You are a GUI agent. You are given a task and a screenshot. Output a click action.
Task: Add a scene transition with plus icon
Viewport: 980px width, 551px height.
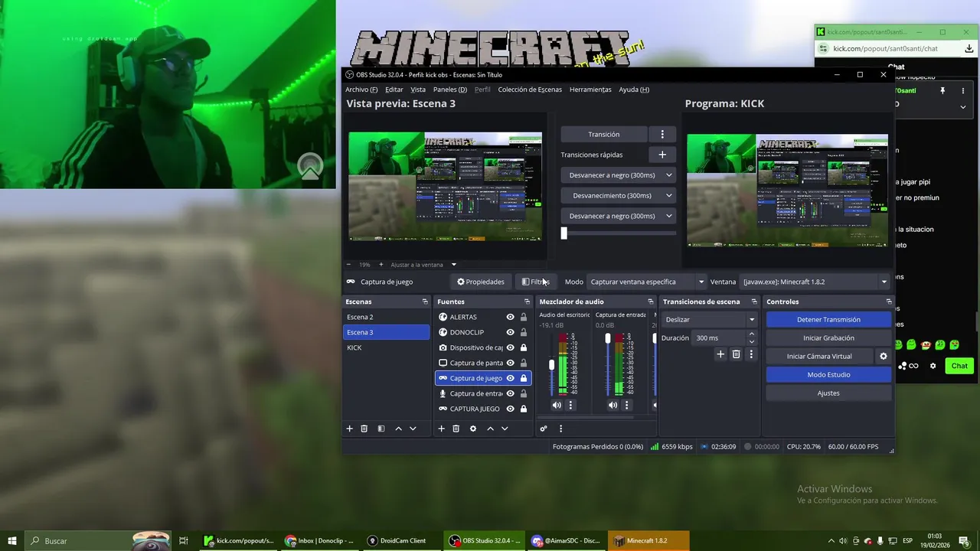(x=720, y=354)
